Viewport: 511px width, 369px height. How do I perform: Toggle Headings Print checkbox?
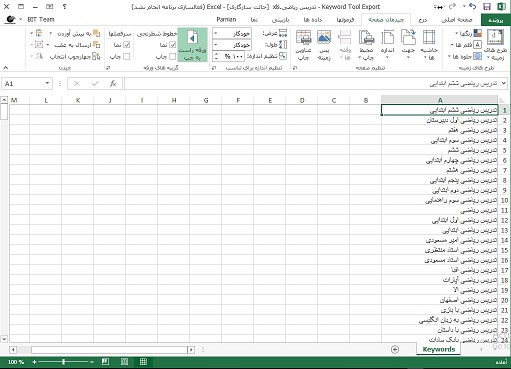tap(126, 56)
